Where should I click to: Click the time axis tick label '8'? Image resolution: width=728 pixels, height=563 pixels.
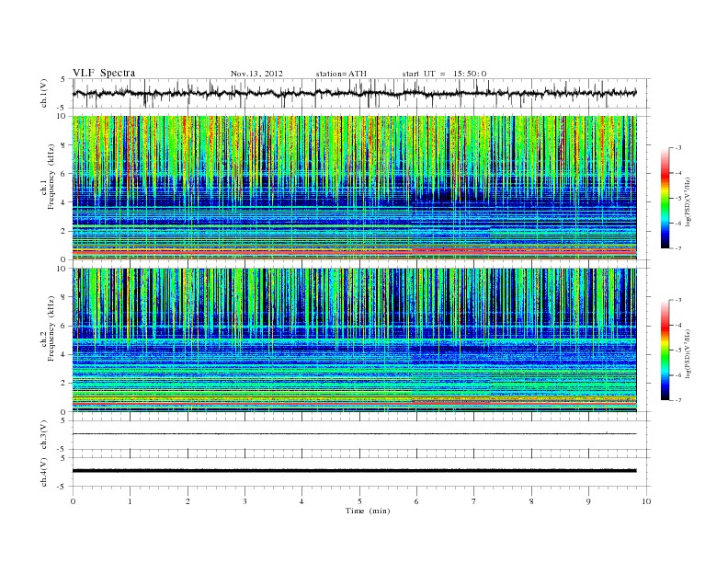pos(531,501)
